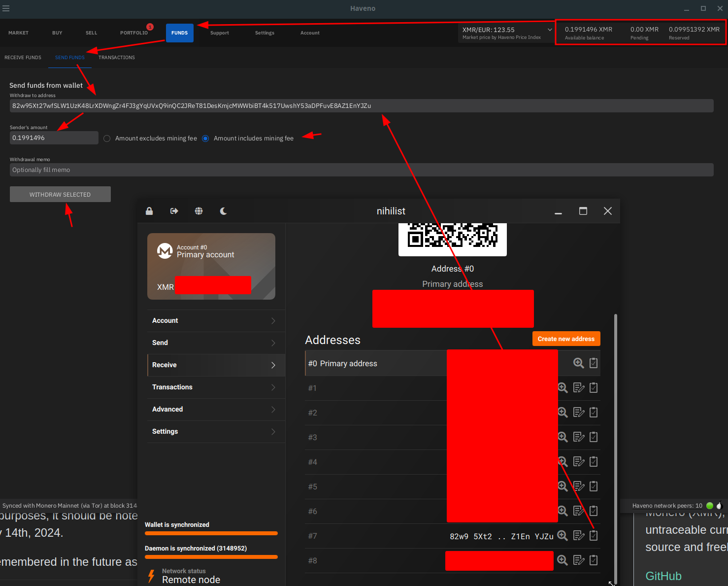Open SELL tab in Haveno
728x586 pixels.
pos(92,33)
